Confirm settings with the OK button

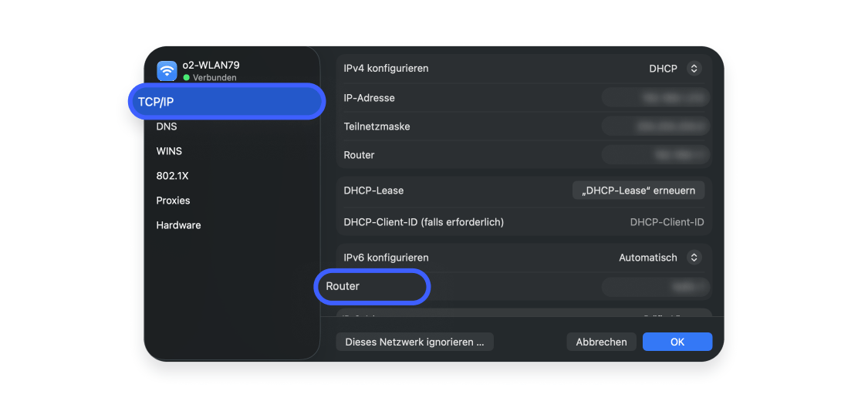[x=677, y=342]
